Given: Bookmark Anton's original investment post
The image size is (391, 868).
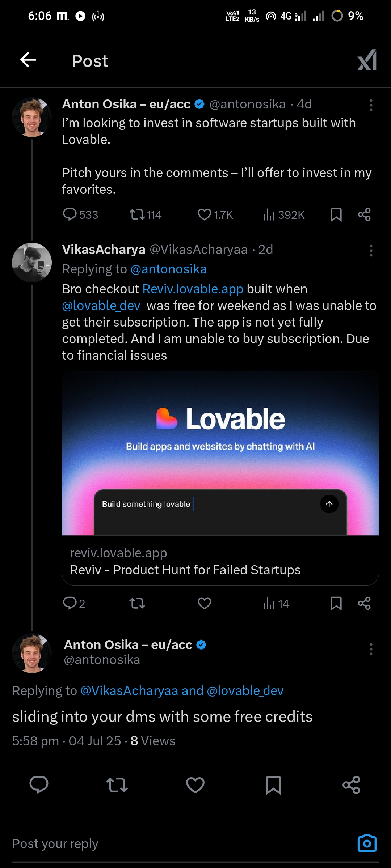Looking at the screenshot, I should click(x=336, y=215).
